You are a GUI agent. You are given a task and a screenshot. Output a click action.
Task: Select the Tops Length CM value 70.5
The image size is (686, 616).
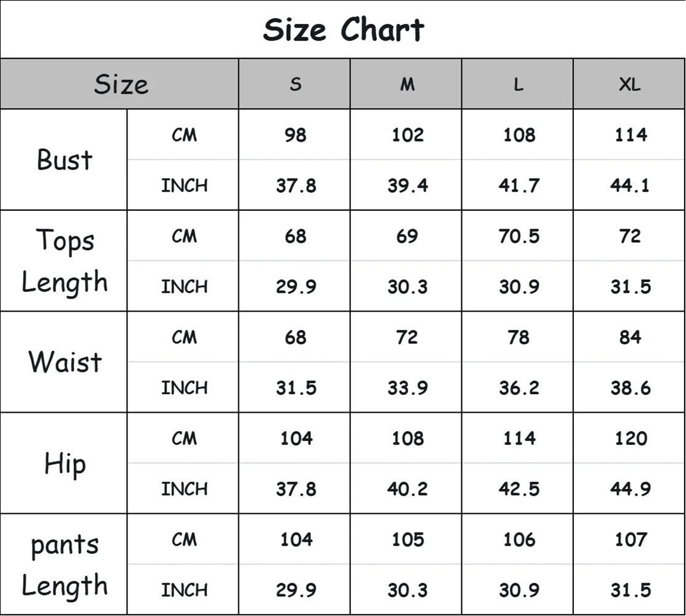pos(519,236)
